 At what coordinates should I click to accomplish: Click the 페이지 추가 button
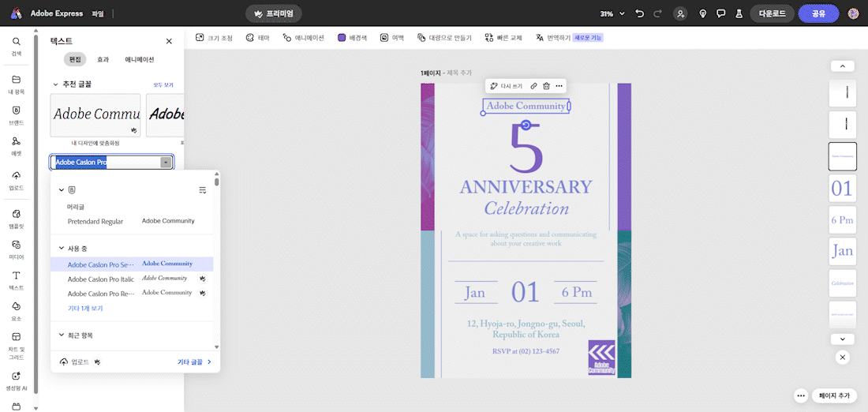click(836, 395)
